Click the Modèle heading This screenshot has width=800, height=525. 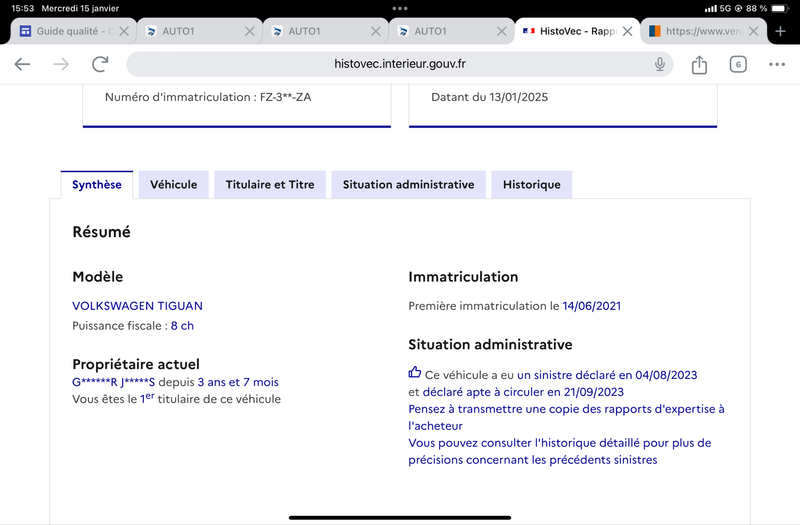(97, 277)
